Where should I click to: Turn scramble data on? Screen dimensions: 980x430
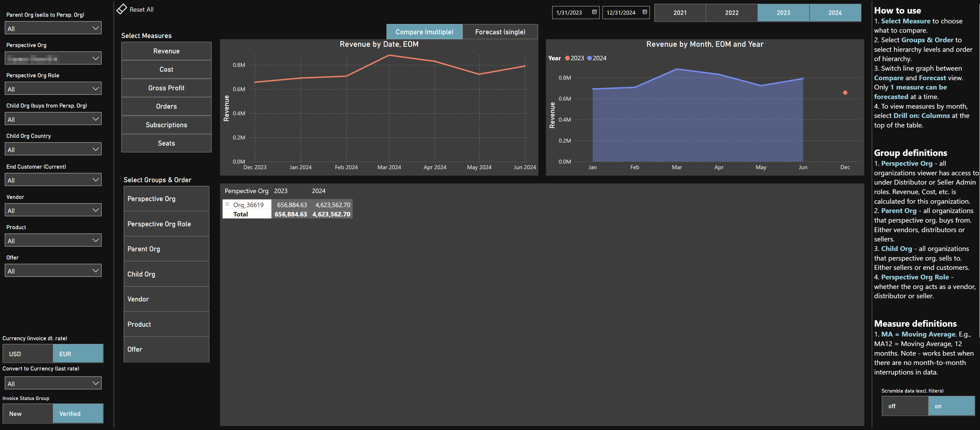(x=952, y=406)
